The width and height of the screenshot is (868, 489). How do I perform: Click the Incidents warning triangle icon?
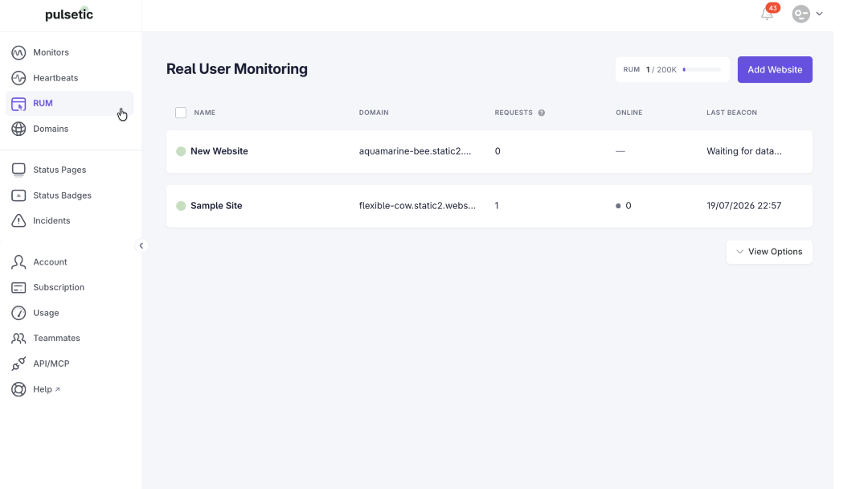tap(18, 220)
